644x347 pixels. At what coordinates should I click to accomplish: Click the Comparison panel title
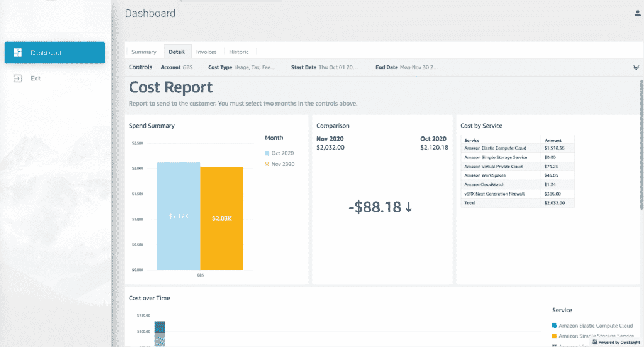(x=333, y=126)
